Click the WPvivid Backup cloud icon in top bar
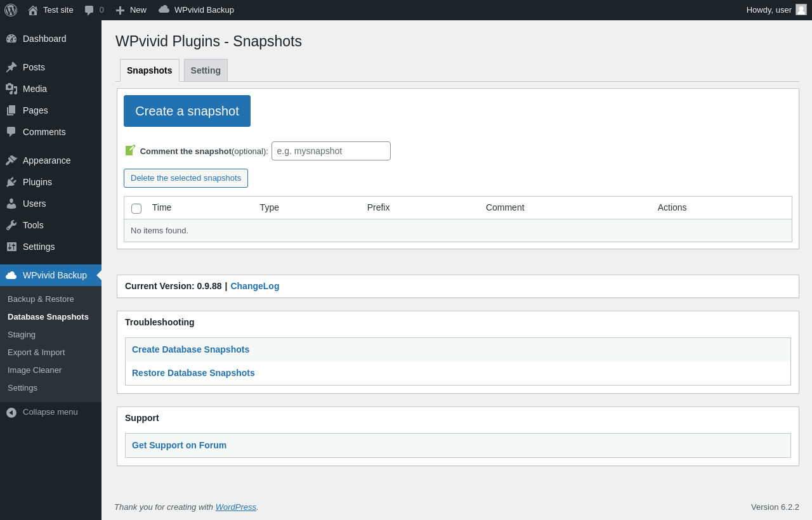The image size is (812, 520). pyautogui.click(x=164, y=10)
